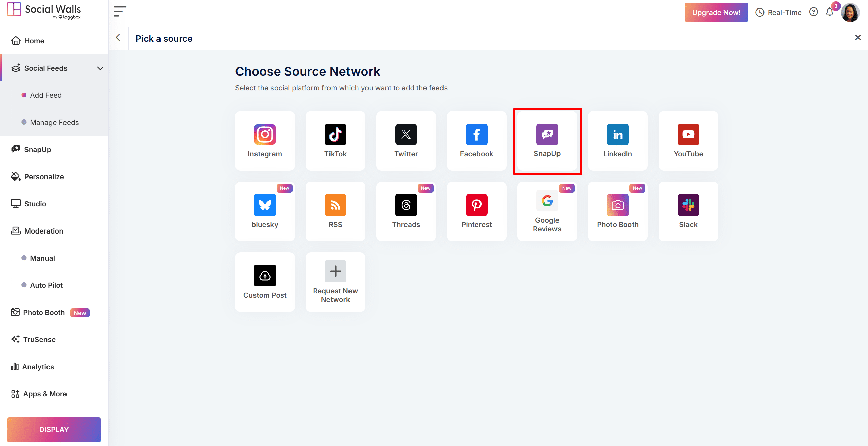This screenshot has height=446, width=868.
Task: Go back using the left chevron
Action: click(x=118, y=38)
